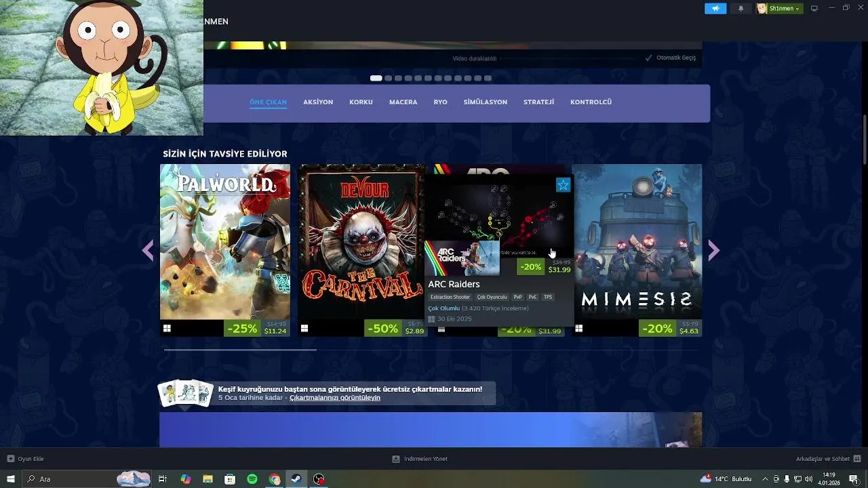Click the Palworld -25% discount badge
The width and height of the screenshot is (868, 488).
click(x=242, y=328)
